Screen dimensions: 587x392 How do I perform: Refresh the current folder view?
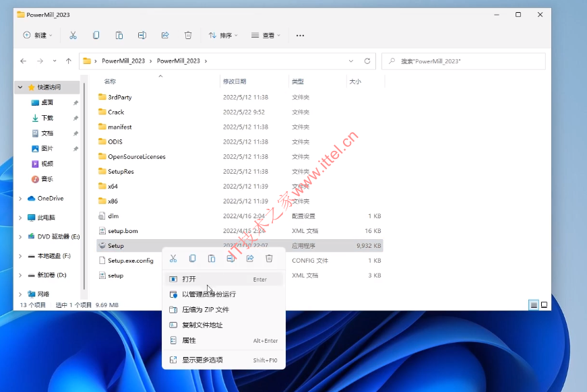click(367, 61)
